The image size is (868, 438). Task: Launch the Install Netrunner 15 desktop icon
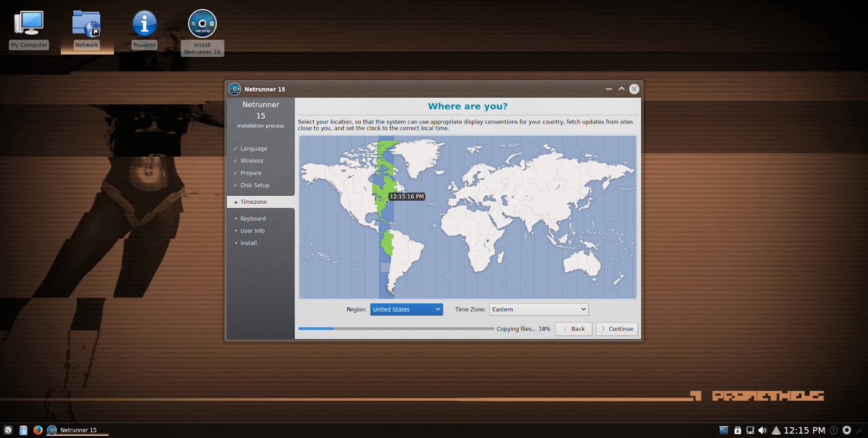[202, 33]
